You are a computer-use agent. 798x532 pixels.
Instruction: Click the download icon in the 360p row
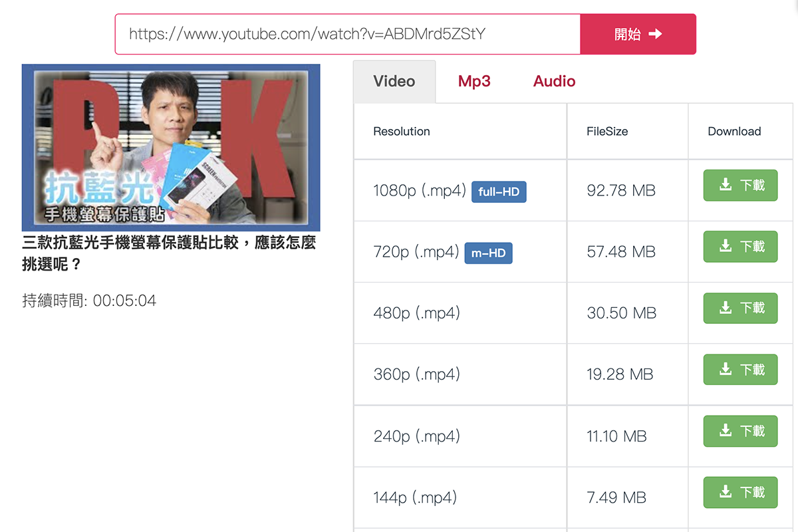point(726,369)
